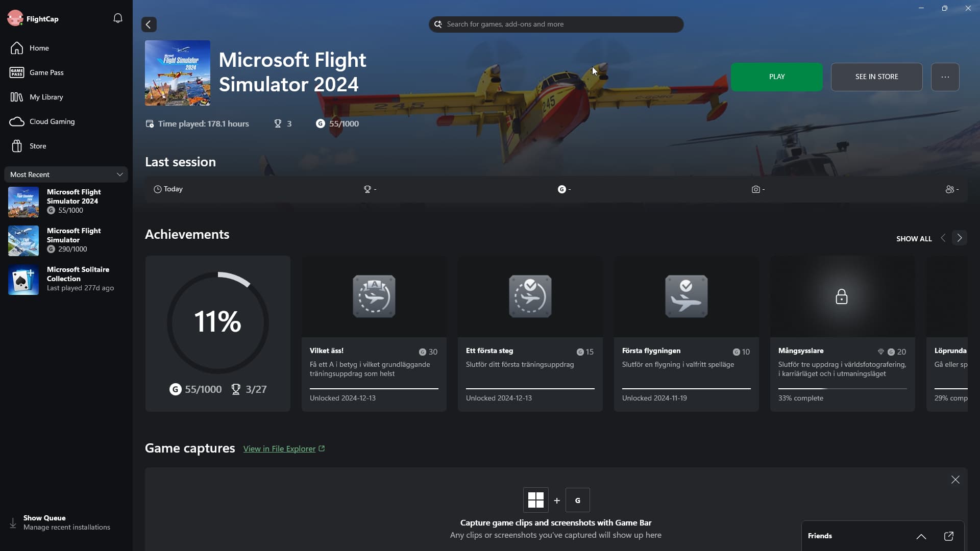Open Game Pass in the sidebar
This screenshot has width=980, height=551.
[x=66, y=72]
